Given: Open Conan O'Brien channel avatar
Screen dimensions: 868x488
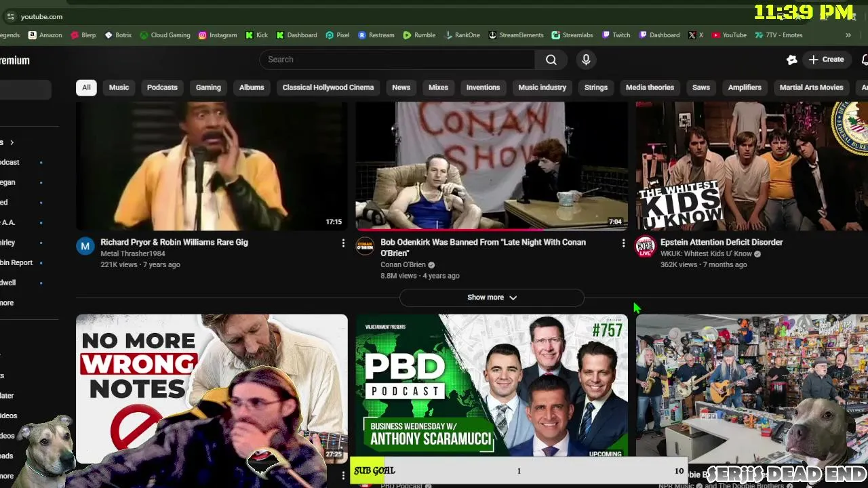Looking at the screenshot, I should tap(365, 246).
